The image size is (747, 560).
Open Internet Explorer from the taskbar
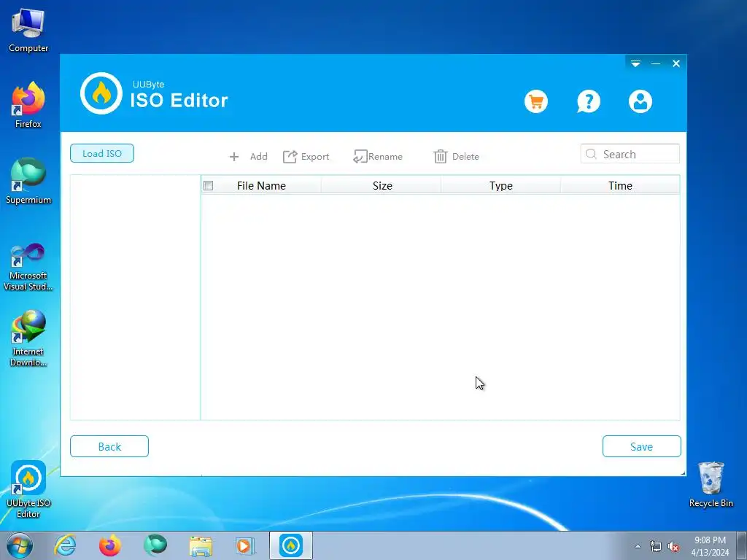click(65, 545)
